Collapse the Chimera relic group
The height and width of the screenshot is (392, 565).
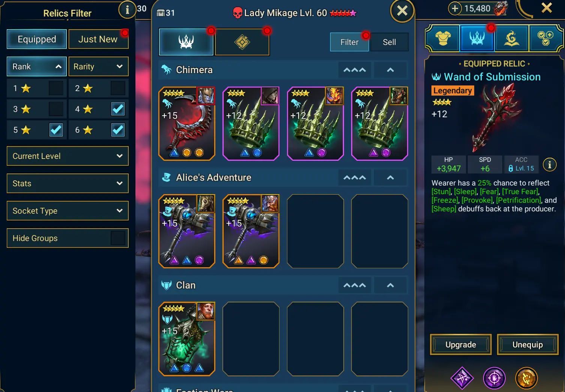391,70
